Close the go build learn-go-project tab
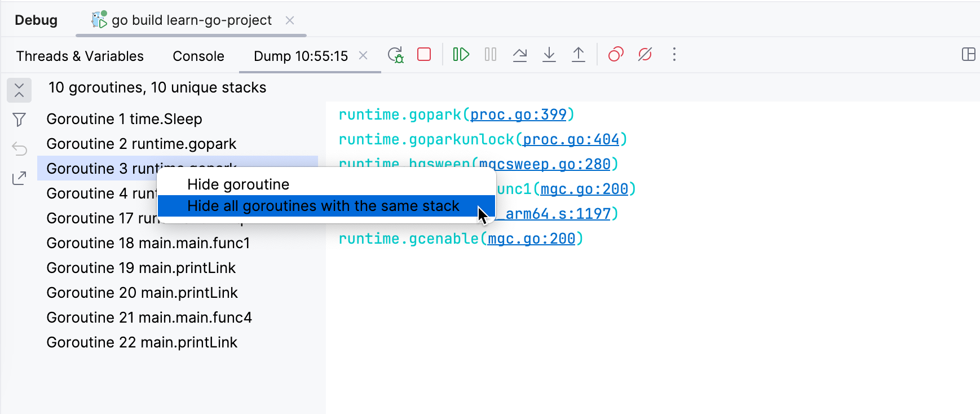Image resolution: width=980 pixels, height=414 pixels. coord(290,20)
